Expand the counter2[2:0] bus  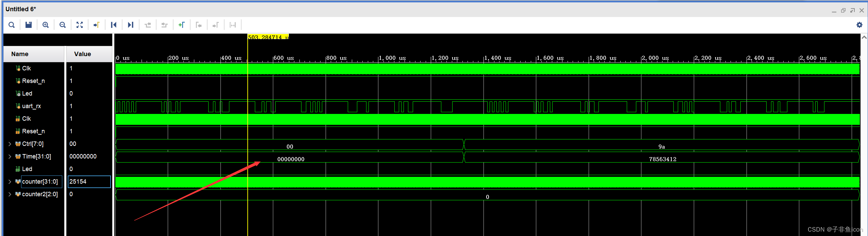tap(10, 194)
